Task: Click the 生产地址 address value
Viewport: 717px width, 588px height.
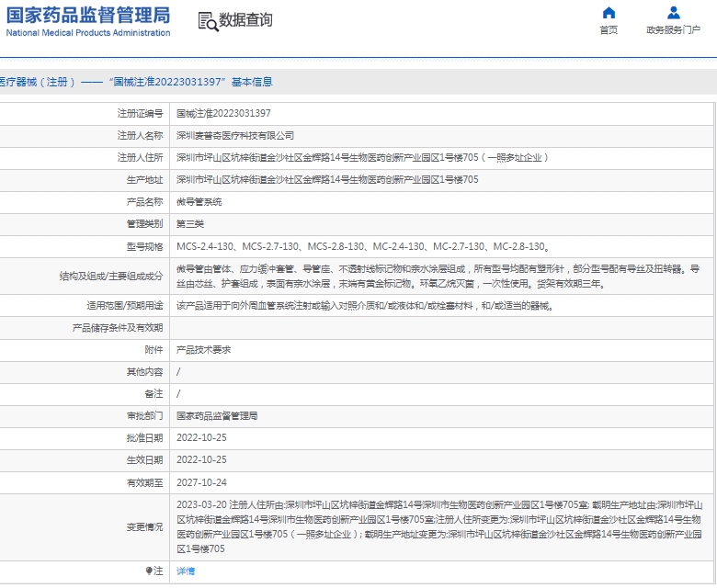Action: (327, 179)
